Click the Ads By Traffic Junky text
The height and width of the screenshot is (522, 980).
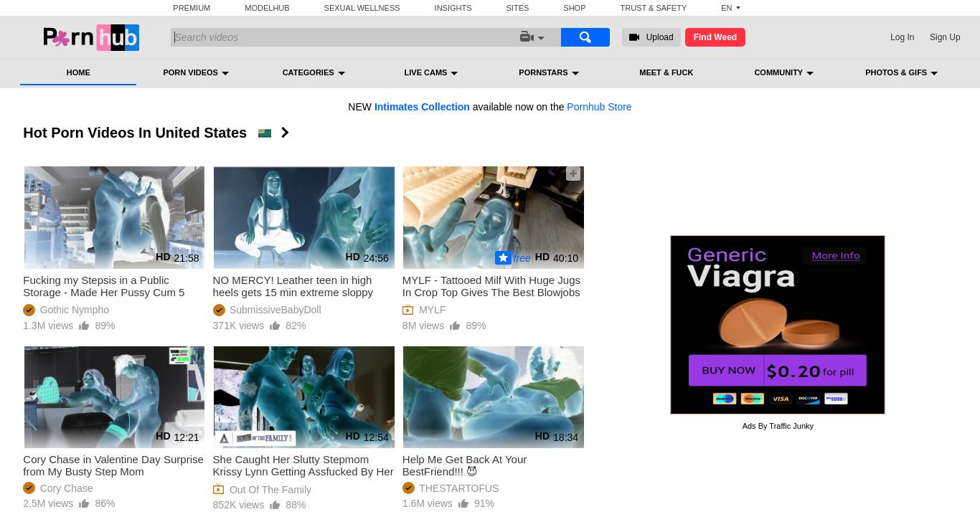pyautogui.click(x=778, y=426)
